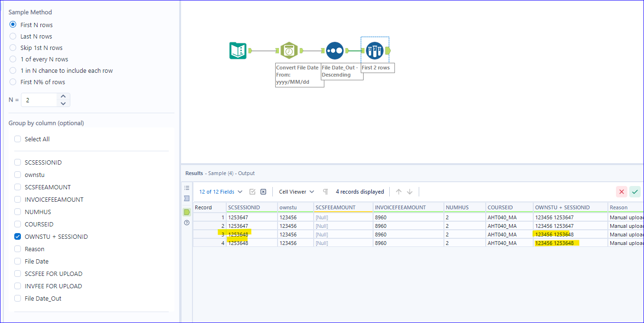Select the output anchor icon in Results sidebar

[x=187, y=212]
